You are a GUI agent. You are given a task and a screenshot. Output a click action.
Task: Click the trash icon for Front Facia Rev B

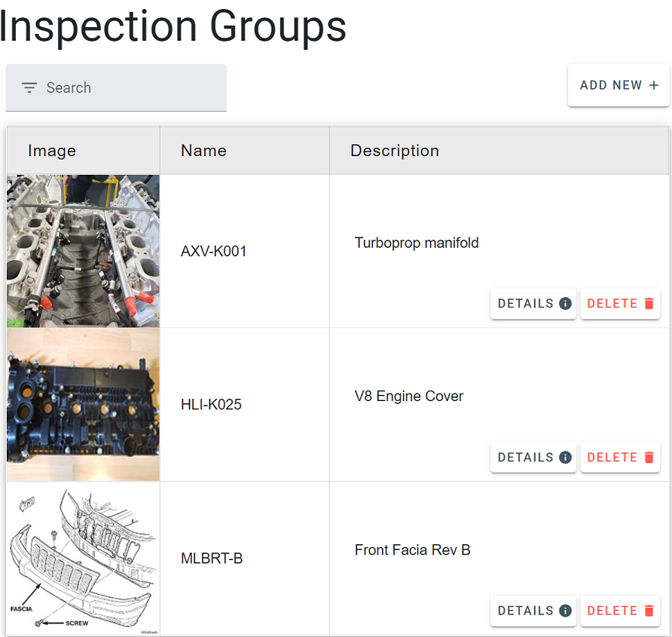tap(649, 611)
